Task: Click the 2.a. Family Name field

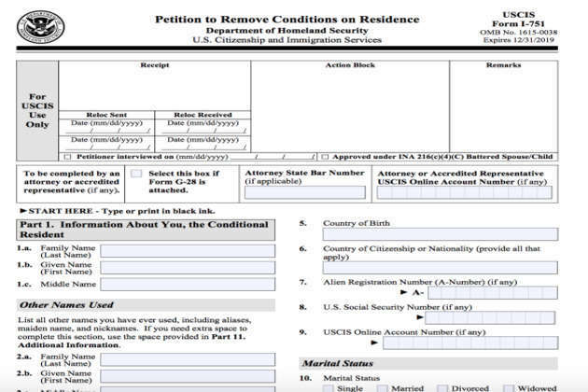Action: [x=188, y=359]
